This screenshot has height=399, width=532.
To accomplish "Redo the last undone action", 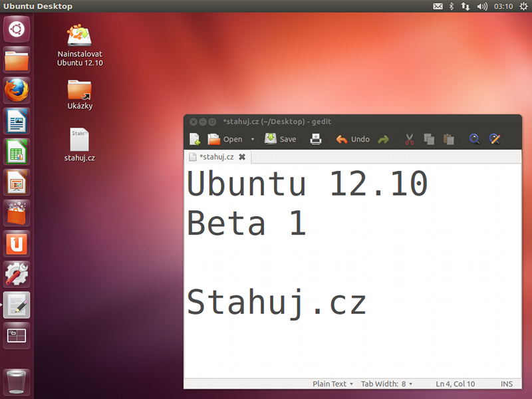I will click(384, 139).
